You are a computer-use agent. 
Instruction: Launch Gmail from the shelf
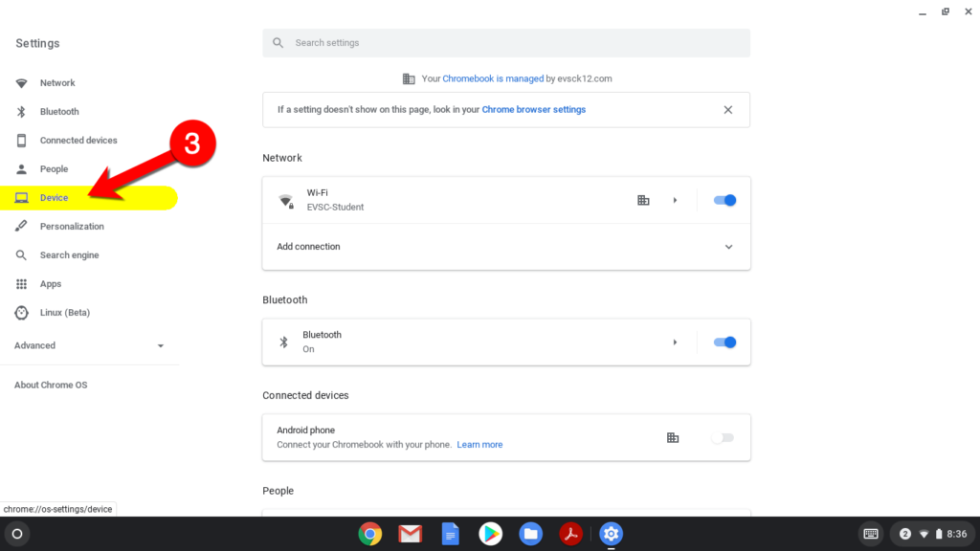coord(410,534)
